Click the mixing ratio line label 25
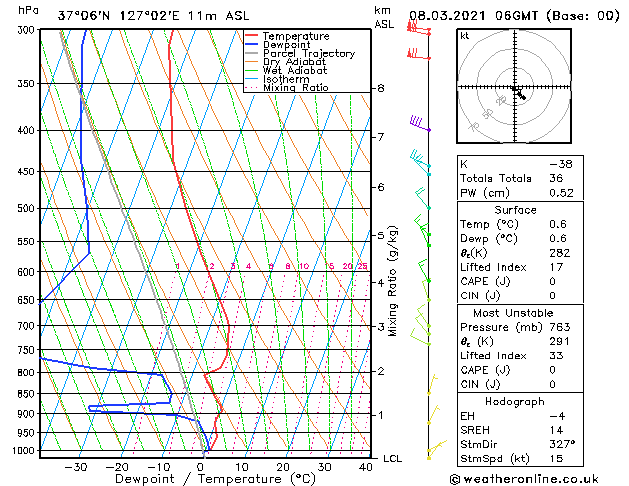 362,266
